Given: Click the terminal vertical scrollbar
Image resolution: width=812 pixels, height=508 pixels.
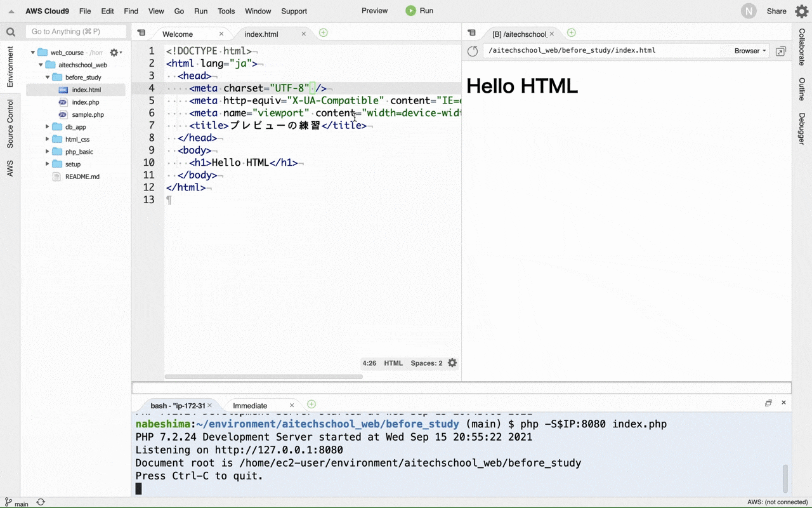Looking at the screenshot, I should pos(785,478).
